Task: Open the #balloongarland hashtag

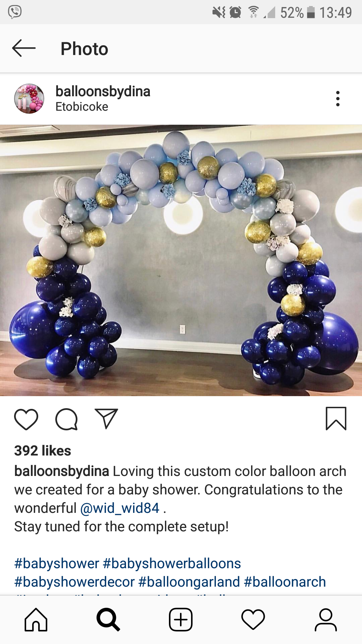Action: tap(189, 582)
